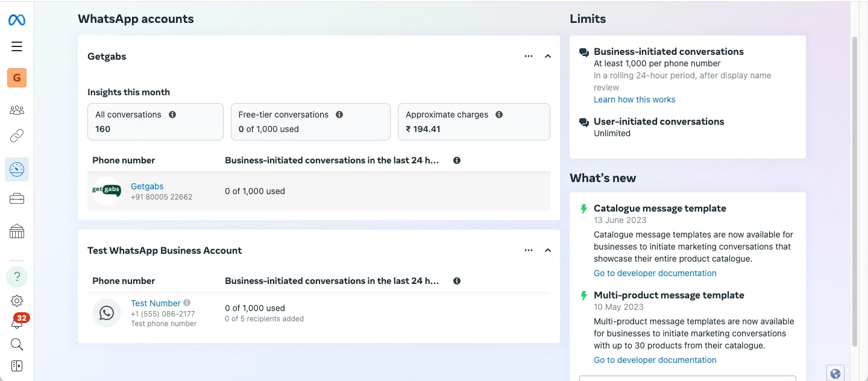Open the briefcase business assets icon
Screen dimensions: 868x381
17,198
